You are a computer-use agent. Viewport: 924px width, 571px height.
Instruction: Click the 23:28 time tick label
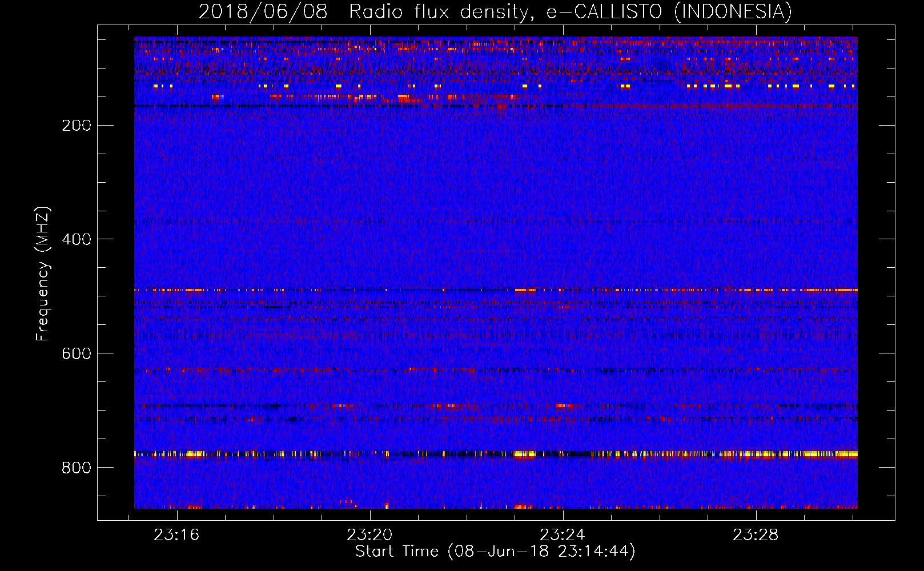tap(756, 535)
